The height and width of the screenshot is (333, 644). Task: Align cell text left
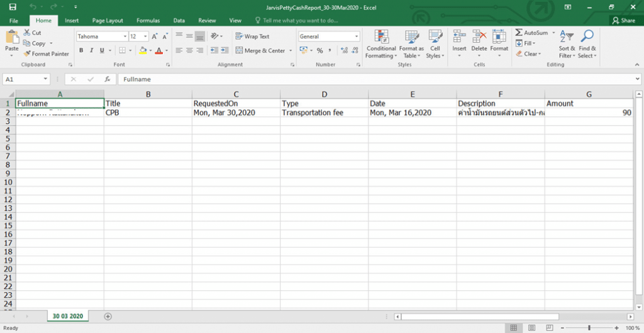click(179, 50)
